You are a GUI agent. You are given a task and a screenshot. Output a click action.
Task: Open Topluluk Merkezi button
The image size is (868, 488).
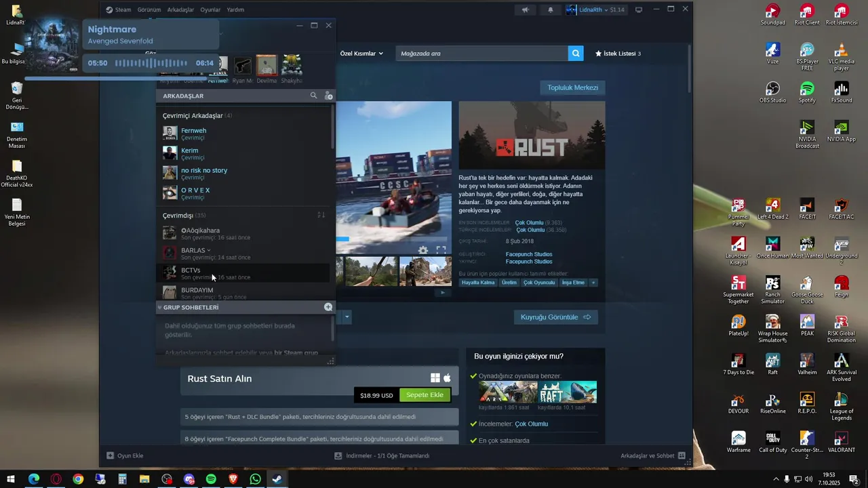point(573,87)
